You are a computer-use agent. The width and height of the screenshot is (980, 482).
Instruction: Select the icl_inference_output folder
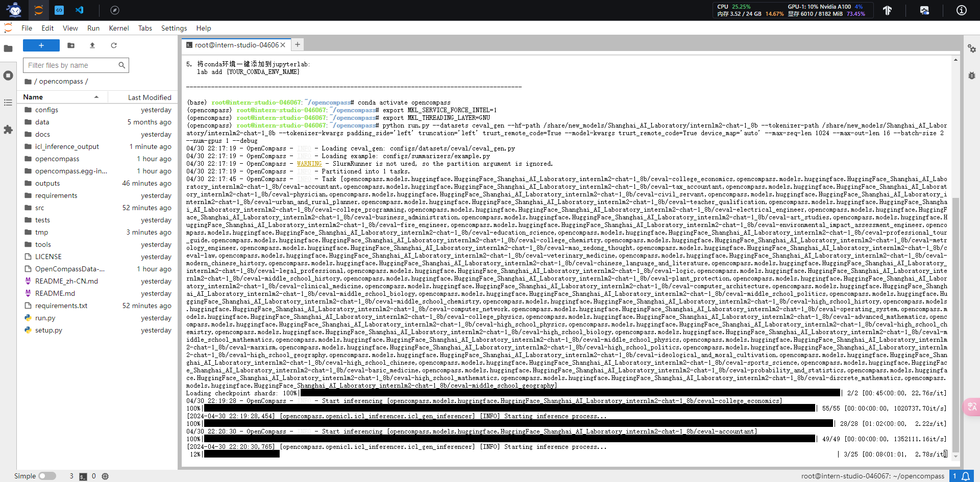coord(98,146)
